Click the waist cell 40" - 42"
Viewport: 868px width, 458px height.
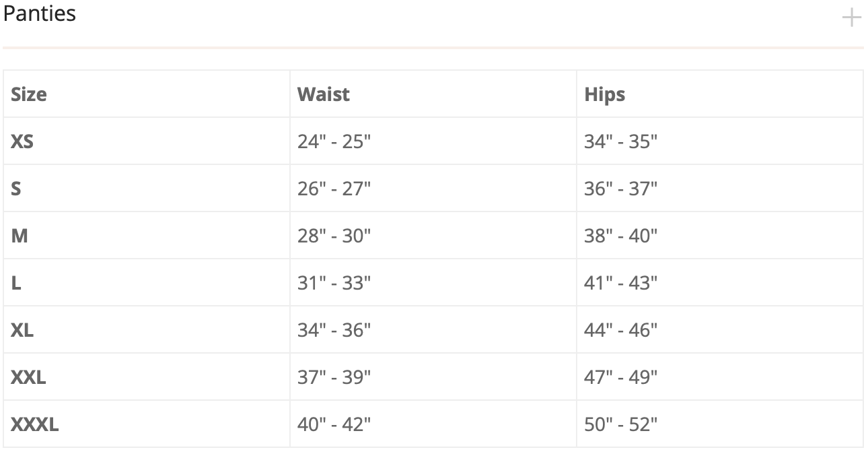(x=334, y=424)
